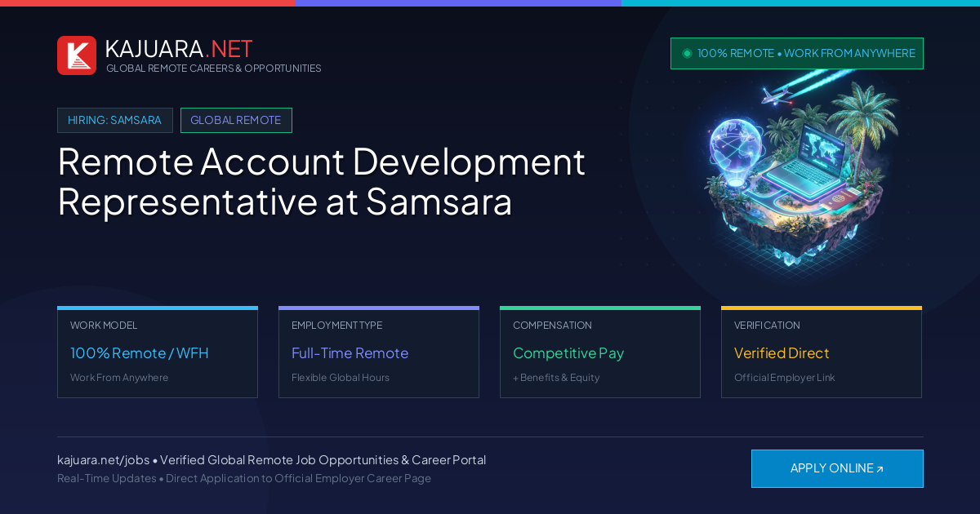Click the red Kajuara K logo icon
Image resolution: width=980 pixels, height=514 pixels.
[x=77, y=55]
